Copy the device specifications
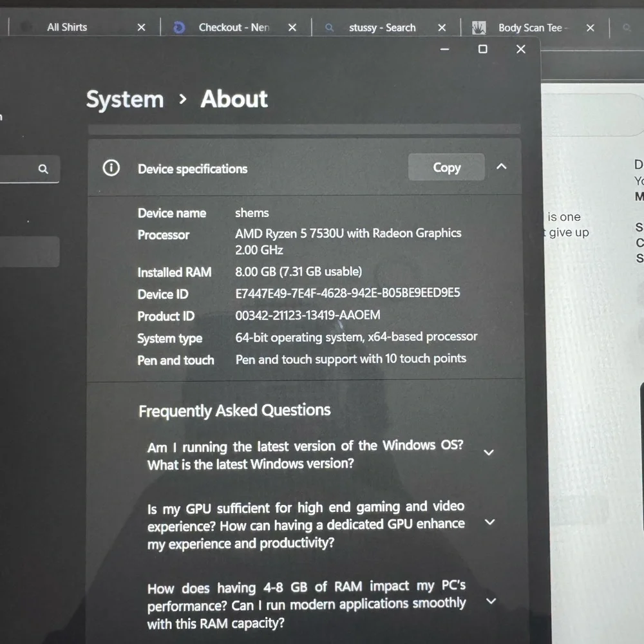Screen dimensions: 644x644 (446, 167)
